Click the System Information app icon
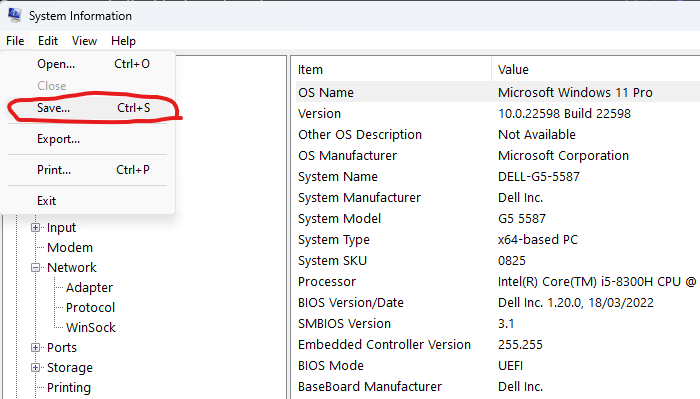700x399 pixels. click(x=14, y=15)
